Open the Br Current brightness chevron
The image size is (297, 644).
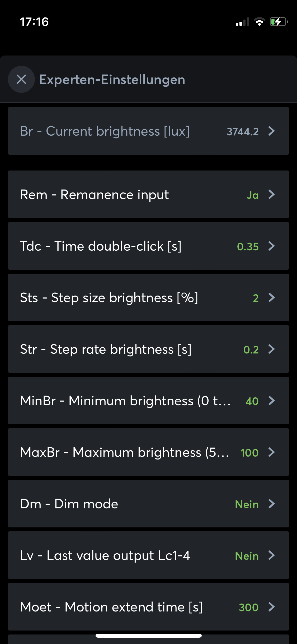point(272,131)
